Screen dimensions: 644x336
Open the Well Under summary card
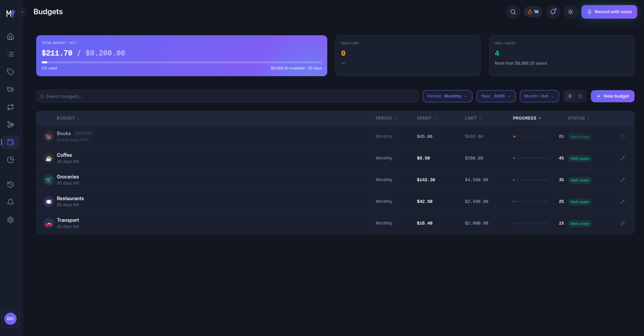tap(561, 56)
